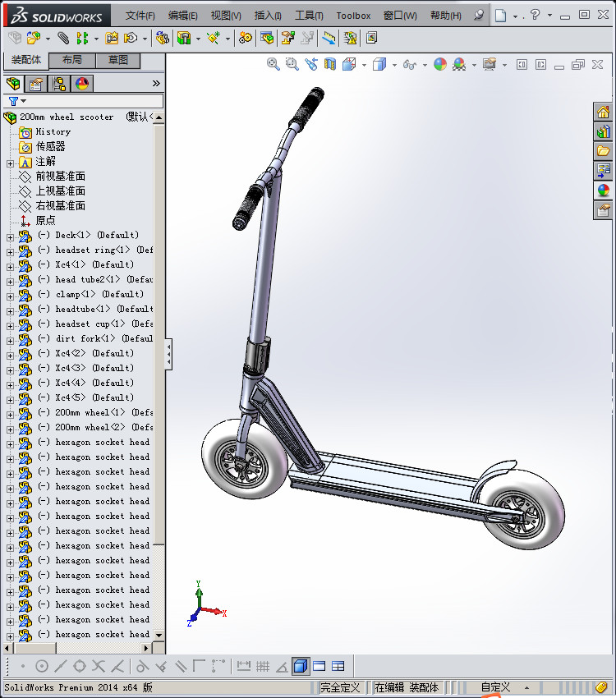Click the Move Component icon
Screen dimensions: 616x698
131,39
